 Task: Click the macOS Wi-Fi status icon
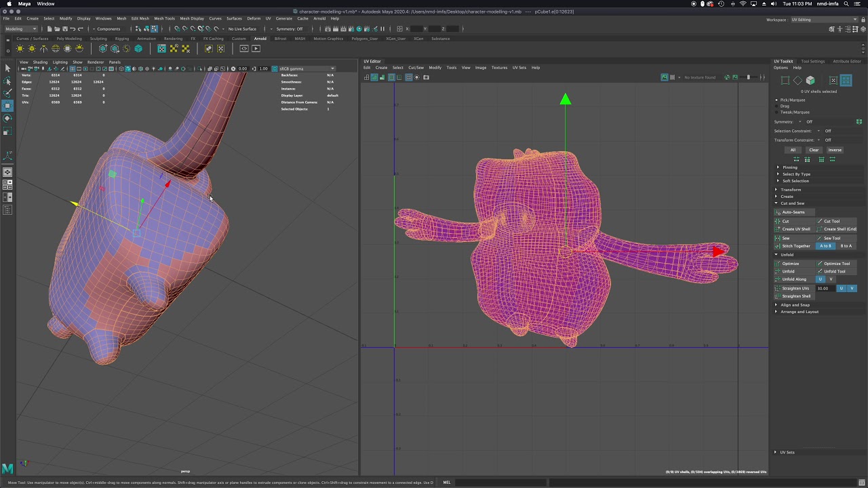(x=743, y=4)
